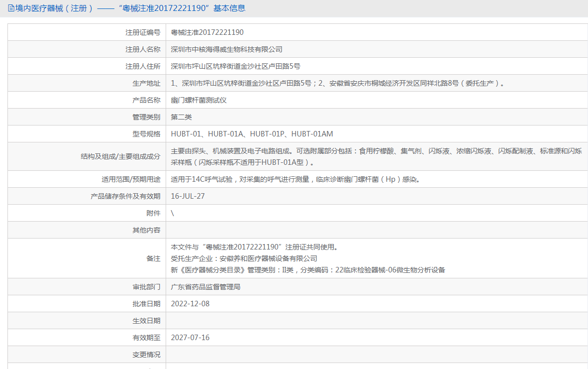This screenshot has width=588, height=369.
Task: Click the 管理类别 label
Action: (146, 117)
